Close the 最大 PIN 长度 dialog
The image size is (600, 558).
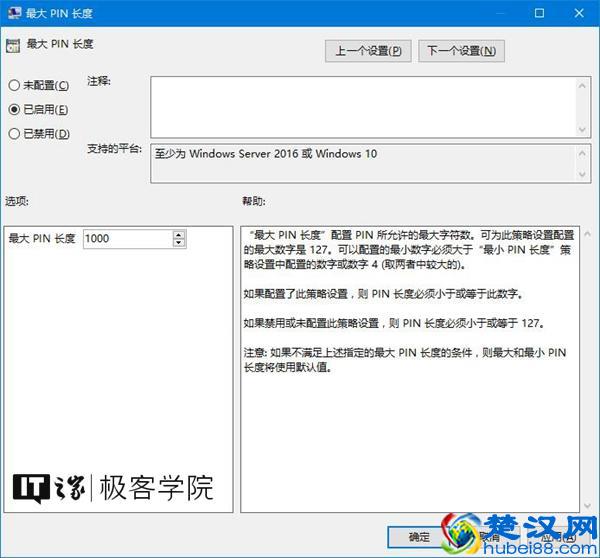(579, 13)
